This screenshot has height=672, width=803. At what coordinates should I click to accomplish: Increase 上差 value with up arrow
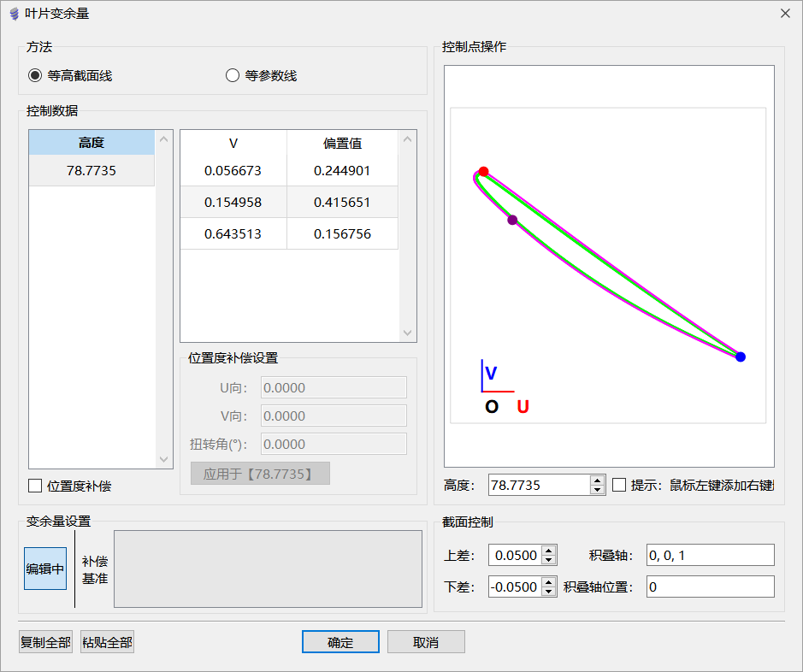pos(548,551)
